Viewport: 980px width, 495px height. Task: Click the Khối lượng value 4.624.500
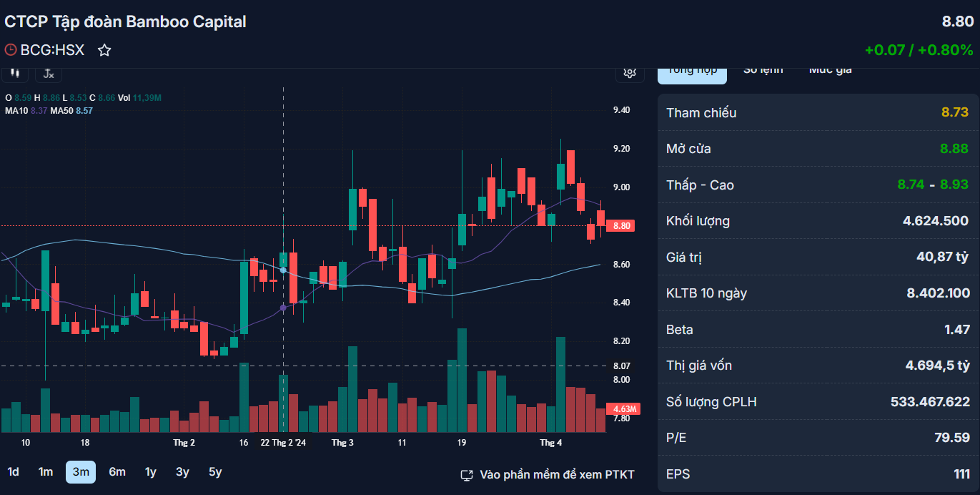(936, 221)
